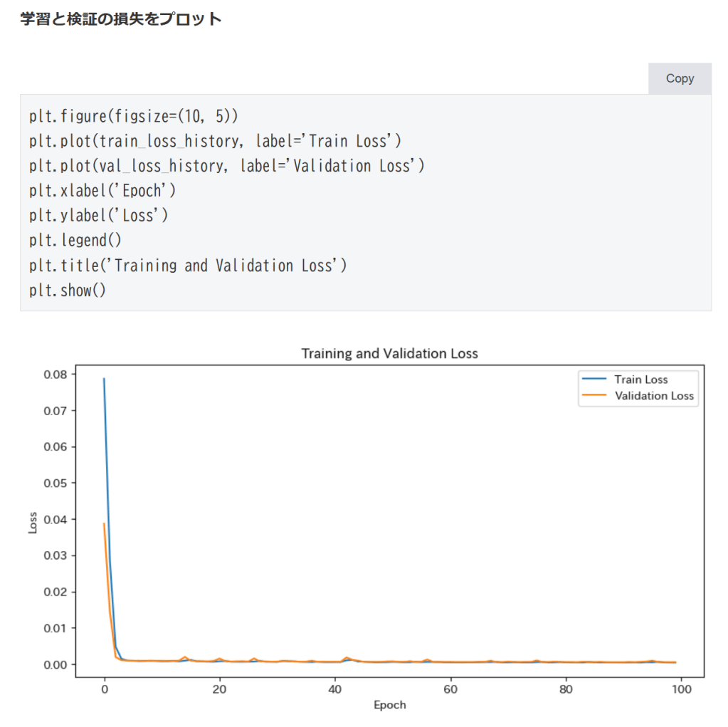Screen dimensions: 728x727
Task: Click the val_loss_history plot code line
Action: coord(226,166)
